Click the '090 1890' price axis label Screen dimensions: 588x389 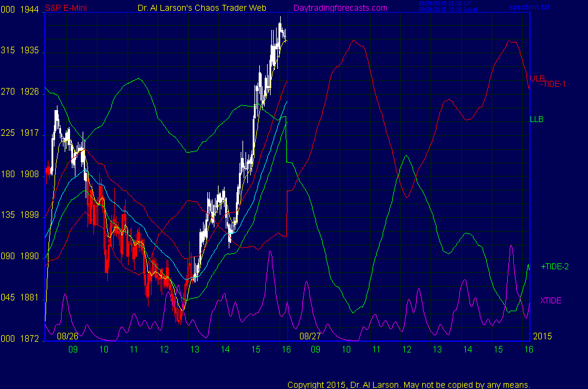point(20,256)
